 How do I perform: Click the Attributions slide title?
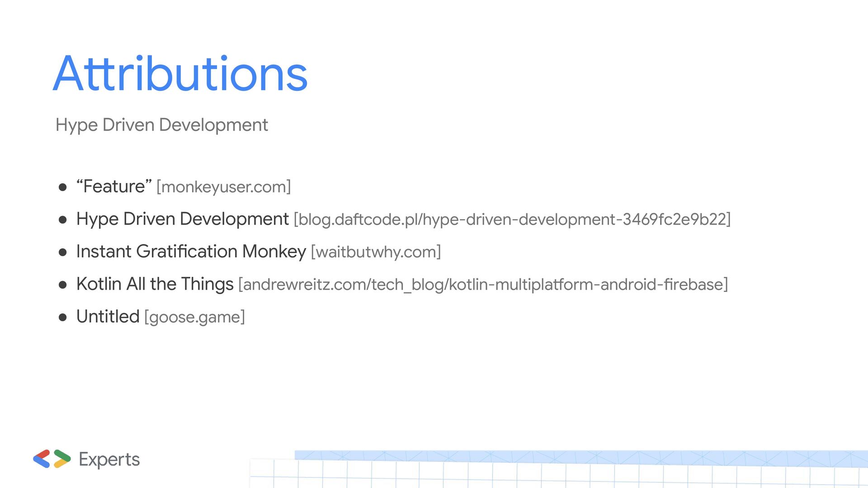[180, 74]
